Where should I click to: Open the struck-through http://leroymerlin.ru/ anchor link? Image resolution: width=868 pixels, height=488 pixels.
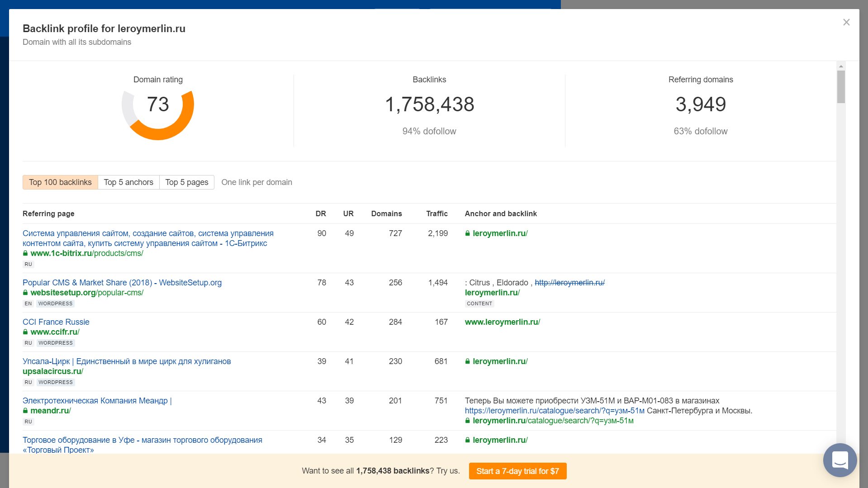tap(569, 283)
